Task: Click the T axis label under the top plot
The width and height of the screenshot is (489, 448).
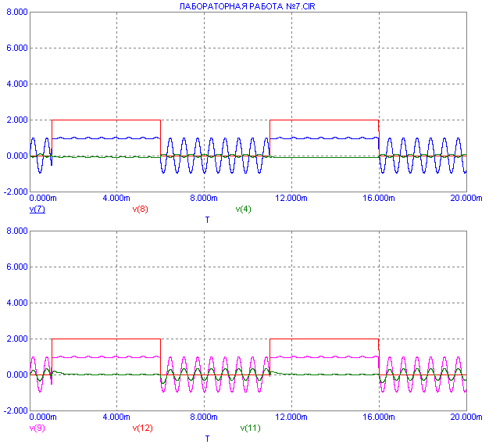Action: [x=207, y=220]
